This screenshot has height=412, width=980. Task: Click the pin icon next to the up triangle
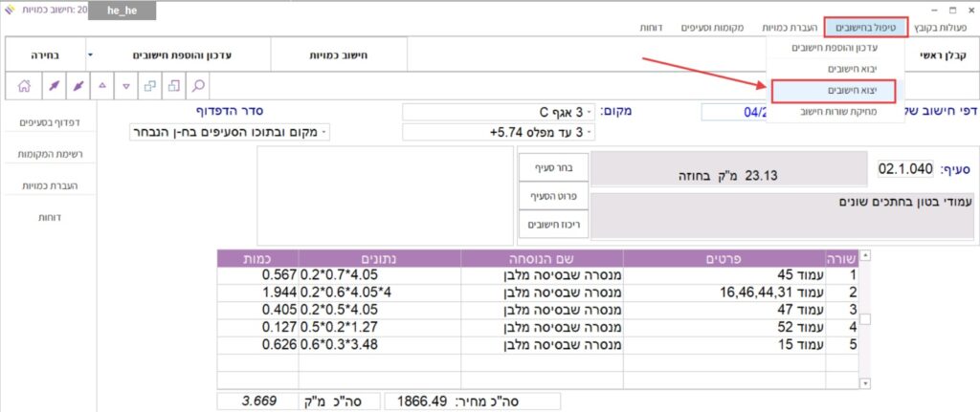pyautogui.click(x=78, y=85)
